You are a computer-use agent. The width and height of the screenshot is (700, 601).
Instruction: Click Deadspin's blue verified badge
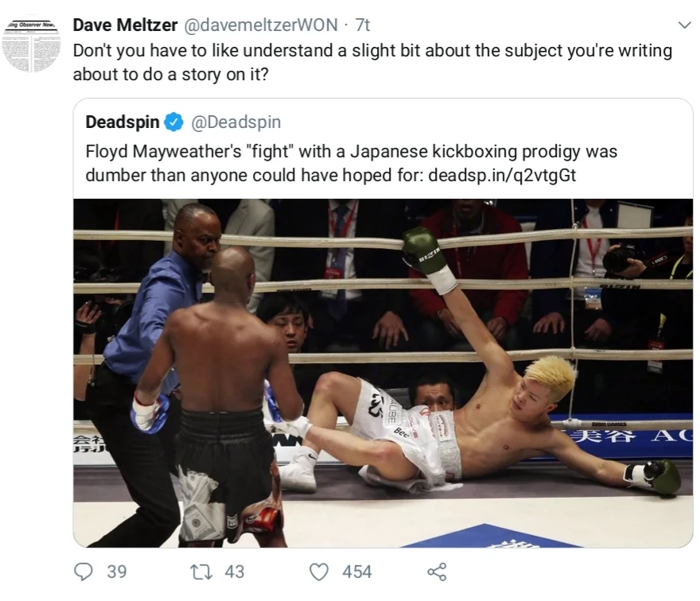tap(174, 122)
